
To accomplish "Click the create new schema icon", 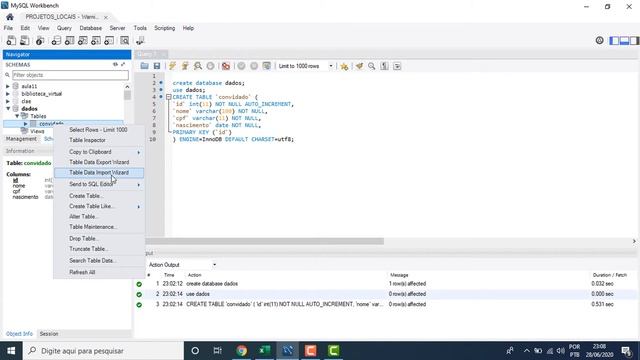I will pyautogui.click(x=56, y=40).
